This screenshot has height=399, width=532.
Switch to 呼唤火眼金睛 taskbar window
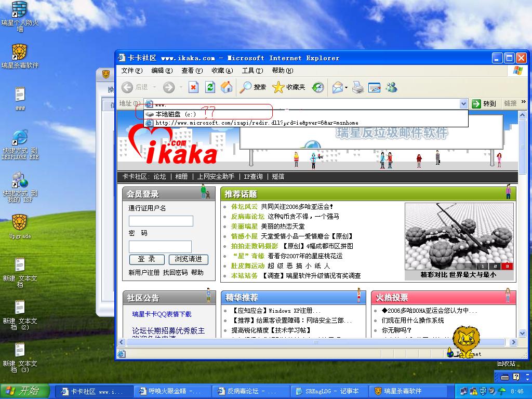click(x=172, y=391)
